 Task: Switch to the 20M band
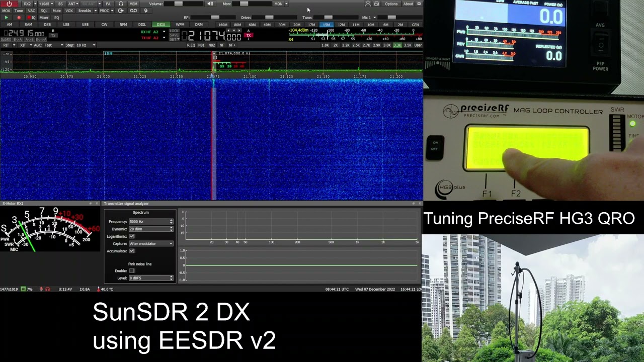point(297,25)
